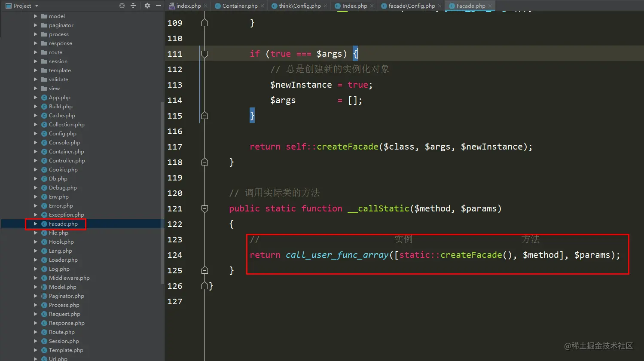
Task: Click the validate folder icon
Action: click(44, 80)
